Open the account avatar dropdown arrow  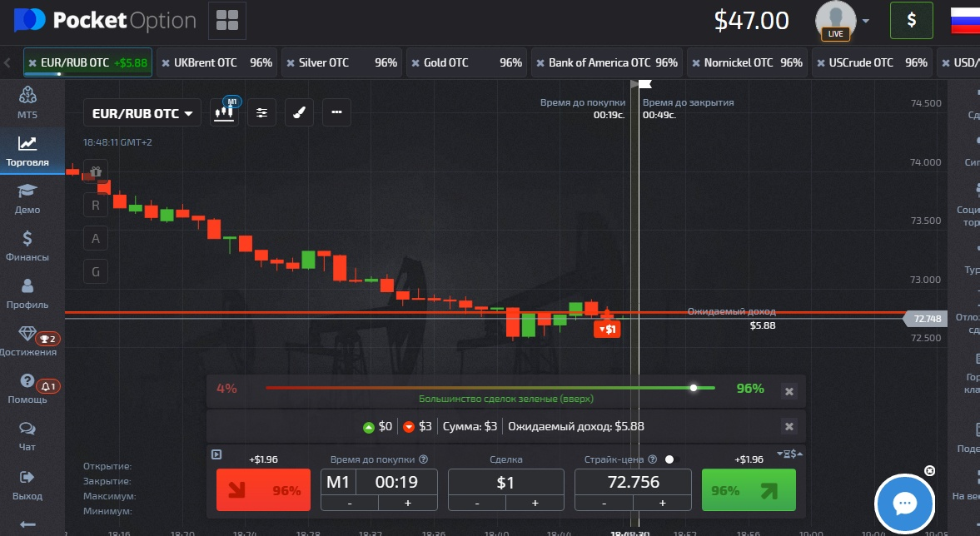[x=866, y=21]
